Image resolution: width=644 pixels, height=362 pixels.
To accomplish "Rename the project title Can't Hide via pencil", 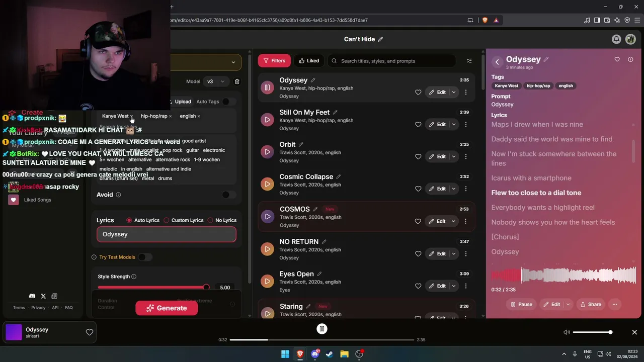I will pyautogui.click(x=380, y=39).
